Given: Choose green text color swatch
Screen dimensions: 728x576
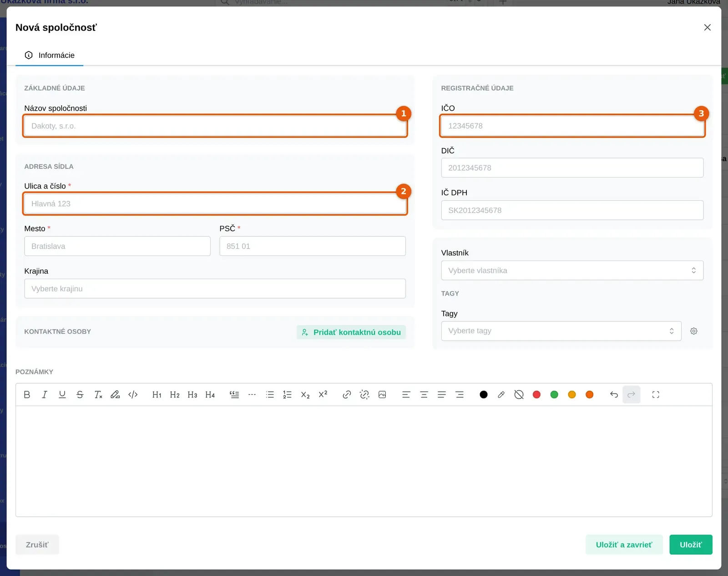Looking at the screenshot, I should [554, 395].
